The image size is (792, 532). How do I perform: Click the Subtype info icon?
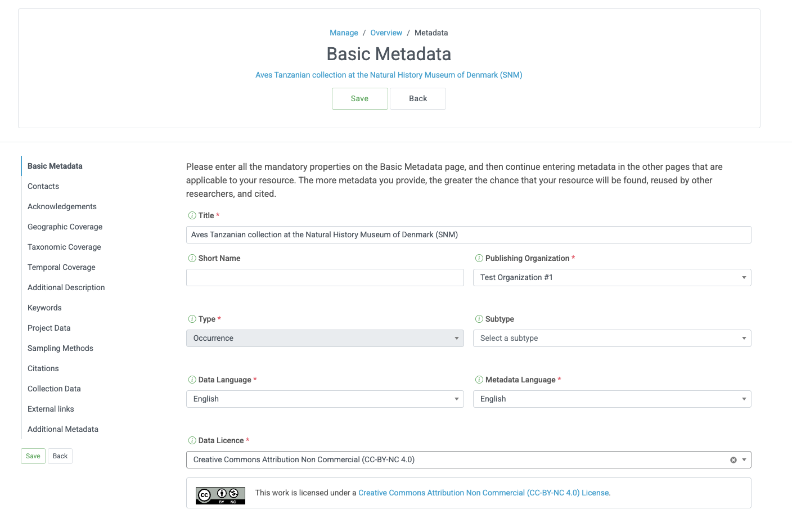(x=478, y=319)
